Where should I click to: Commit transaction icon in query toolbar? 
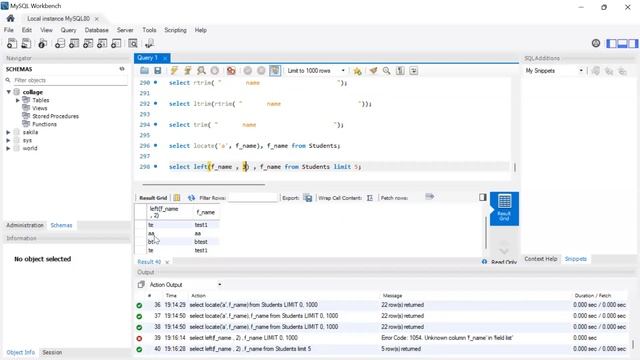tap(248, 71)
